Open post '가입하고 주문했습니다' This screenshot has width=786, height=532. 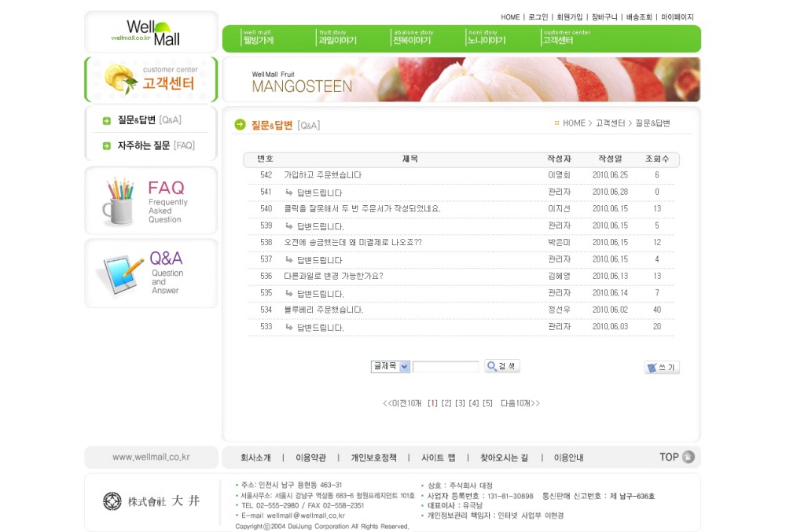point(322,175)
